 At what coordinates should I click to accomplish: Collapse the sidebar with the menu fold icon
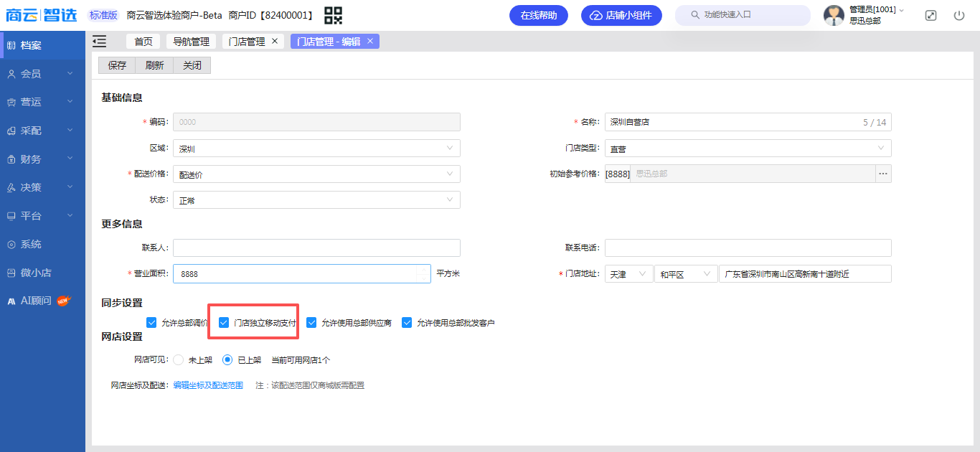(100, 42)
